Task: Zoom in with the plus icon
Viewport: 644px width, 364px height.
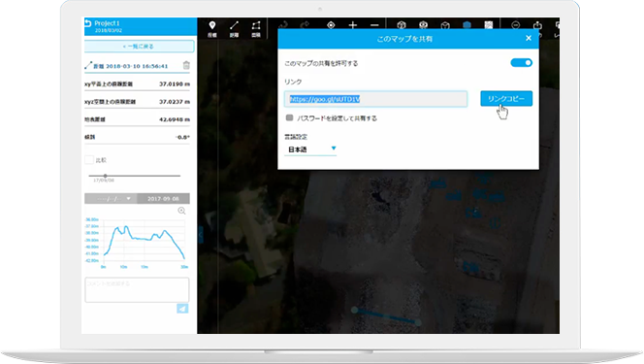Action: click(352, 25)
